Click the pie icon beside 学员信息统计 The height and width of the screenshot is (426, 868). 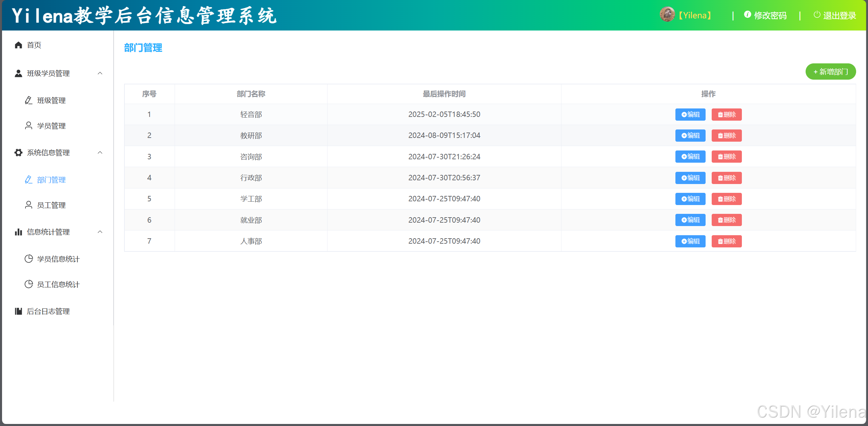tap(29, 259)
